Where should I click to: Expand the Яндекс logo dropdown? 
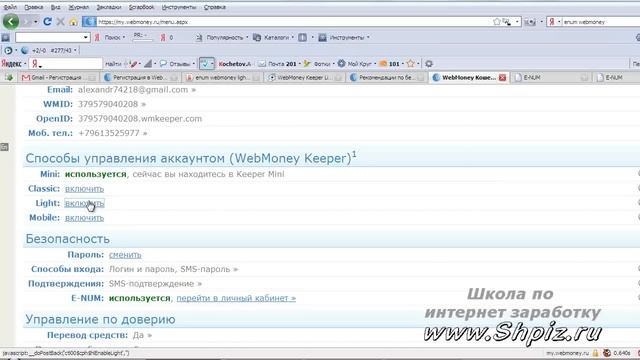25,64
